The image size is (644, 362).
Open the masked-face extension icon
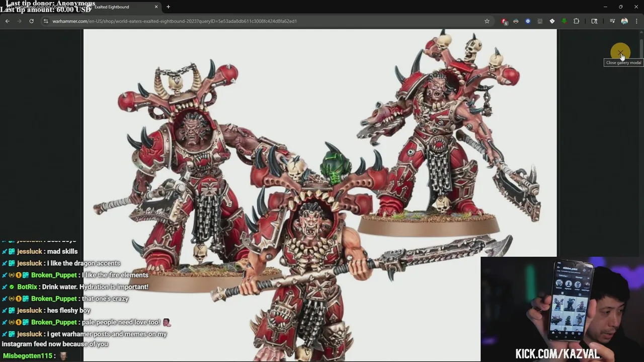(516, 21)
